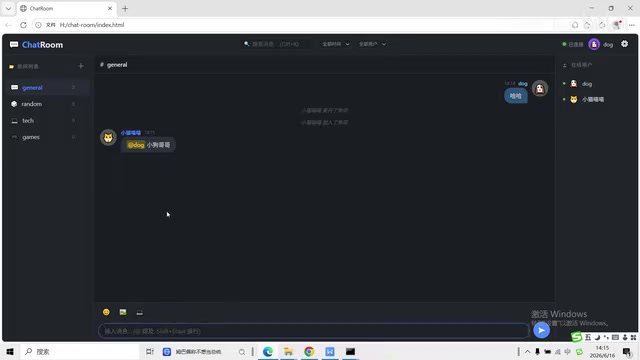Open the user filter dropdown in header
The height and width of the screenshot is (360, 640).
[x=372, y=44]
